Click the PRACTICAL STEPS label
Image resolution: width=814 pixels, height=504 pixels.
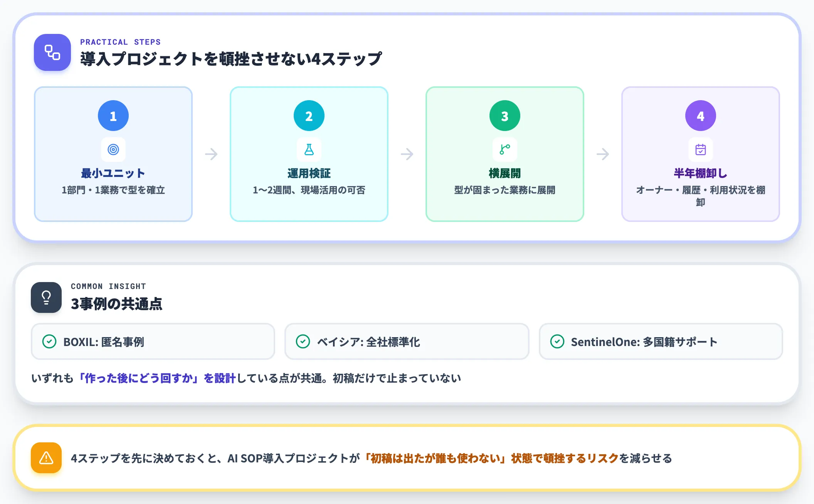(x=120, y=42)
